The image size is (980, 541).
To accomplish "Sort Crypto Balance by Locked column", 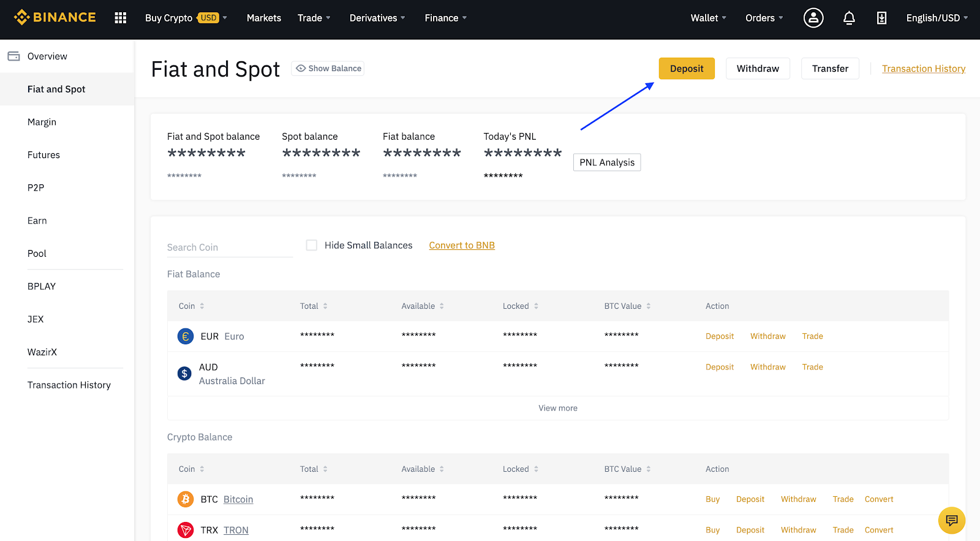I will [x=521, y=469].
